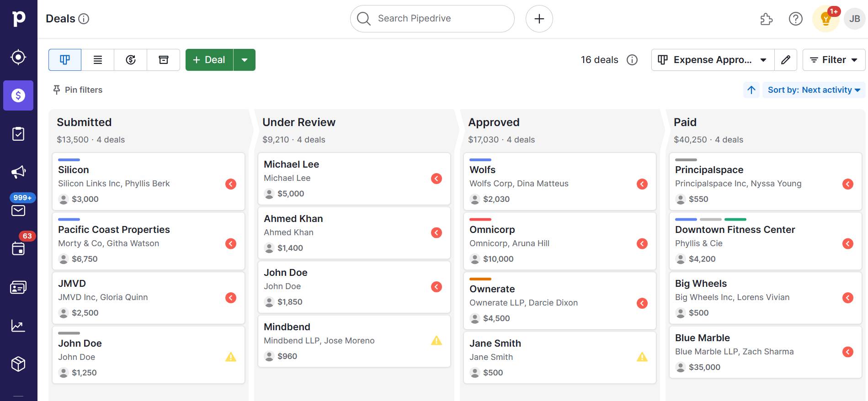The width and height of the screenshot is (868, 401).
Task: Click the Mindbend LLP, Jose Moreno text
Action: tap(319, 341)
